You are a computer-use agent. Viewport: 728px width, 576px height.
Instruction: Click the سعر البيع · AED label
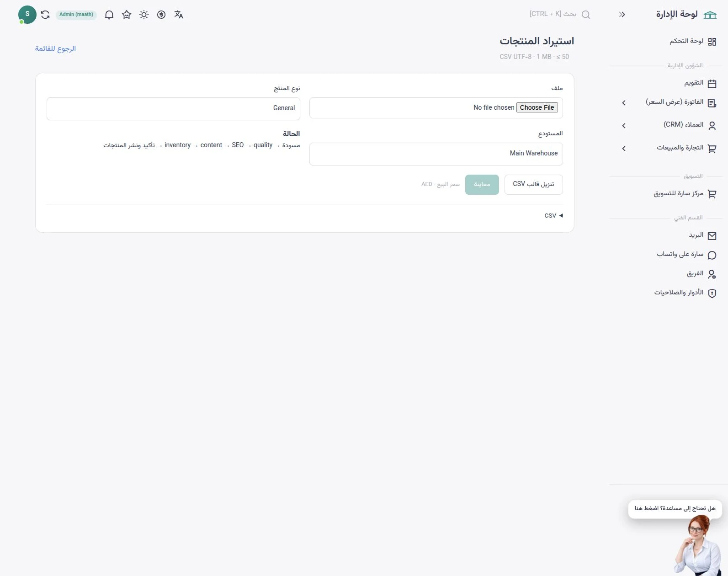pyautogui.click(x=441, y=184)
